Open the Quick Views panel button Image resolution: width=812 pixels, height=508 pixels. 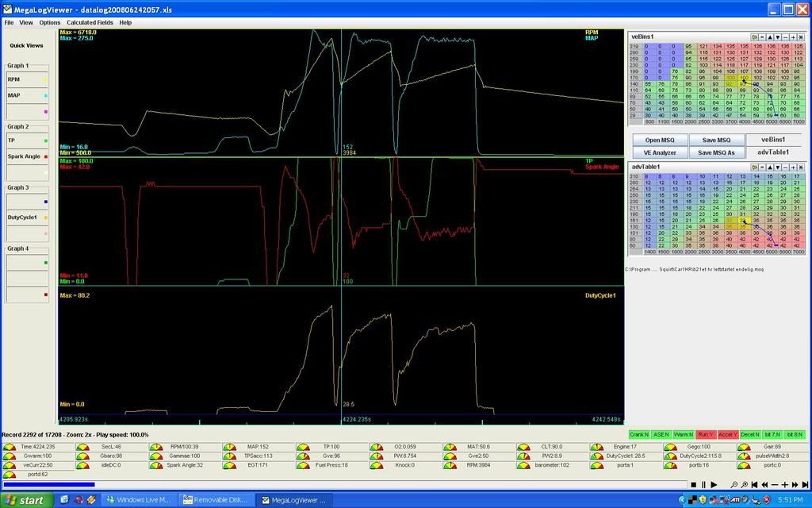[26, 45]
